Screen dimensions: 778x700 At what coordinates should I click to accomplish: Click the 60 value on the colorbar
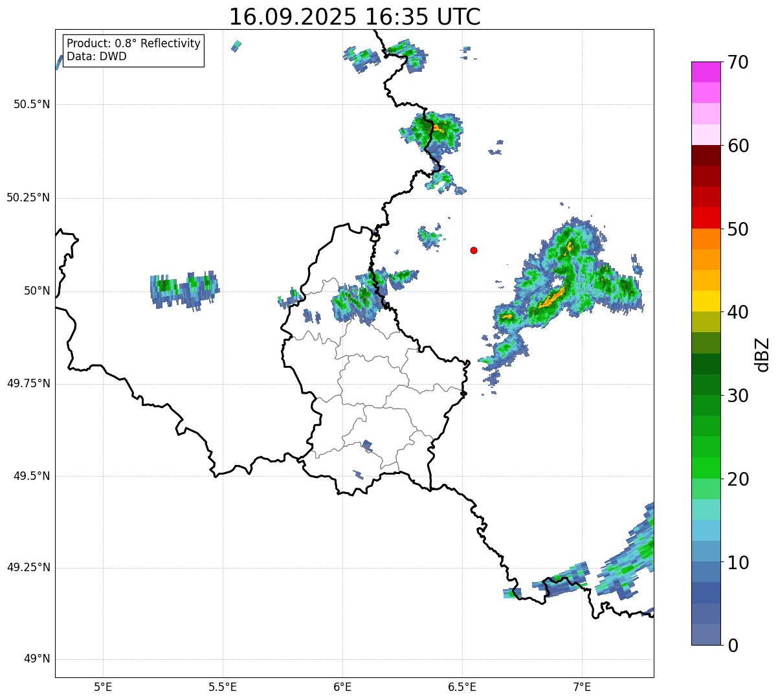tap(738, 146)
